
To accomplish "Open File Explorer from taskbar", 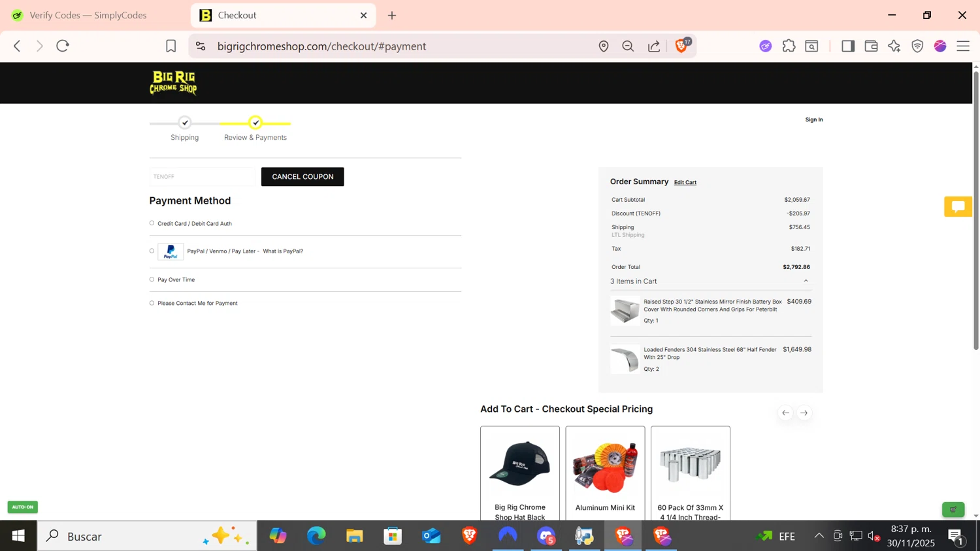I will (x=355, y=537).
